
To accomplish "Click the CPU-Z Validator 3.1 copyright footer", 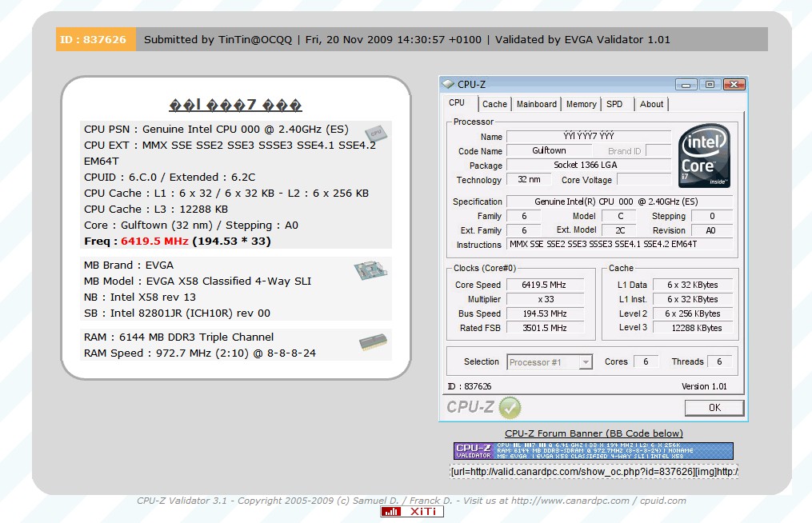I will click(x=411, y=501).
